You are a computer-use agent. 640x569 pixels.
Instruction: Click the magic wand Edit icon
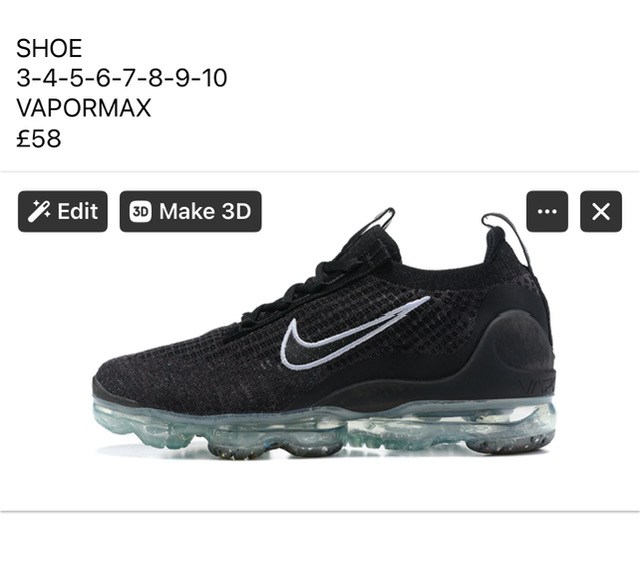tap(39, 211)
